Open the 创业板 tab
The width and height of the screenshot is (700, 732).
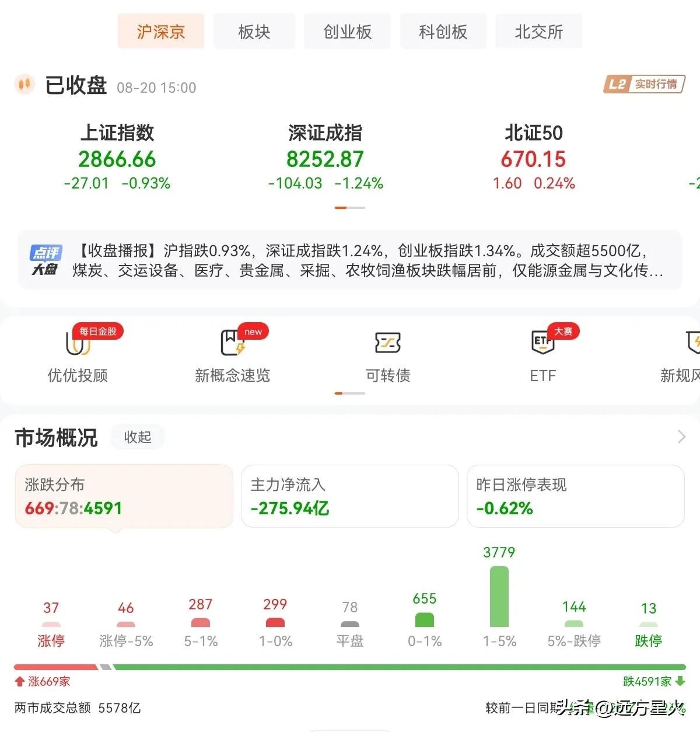coord(348,32)
